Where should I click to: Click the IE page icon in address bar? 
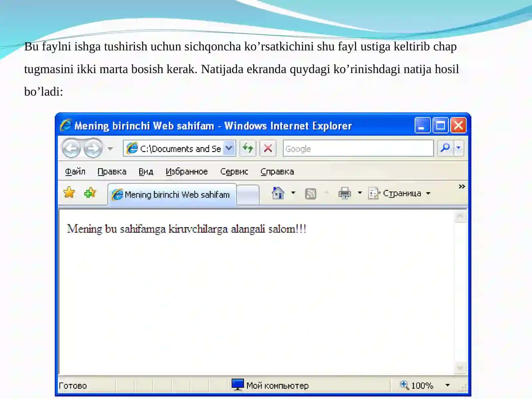click(x=132, y=148)
